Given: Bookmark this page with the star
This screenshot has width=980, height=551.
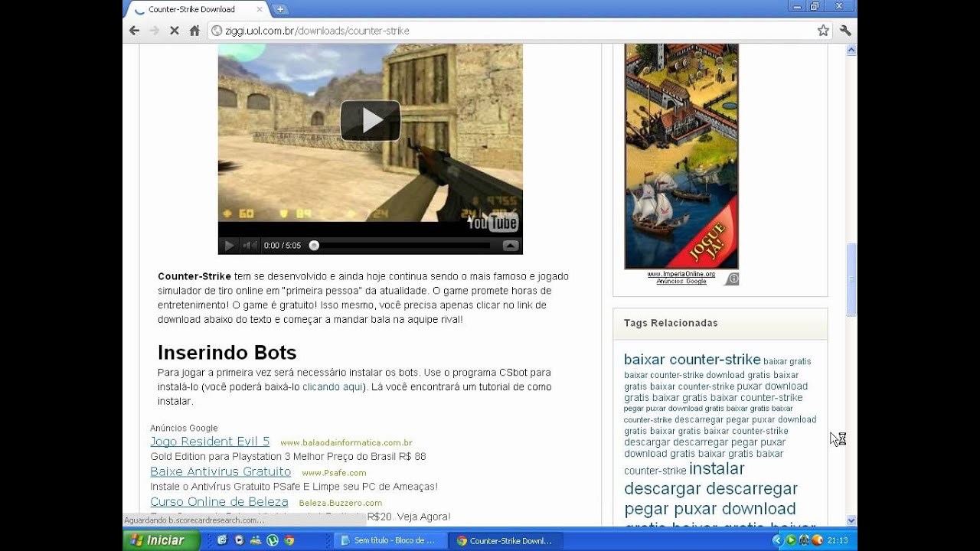Looking at the screenshot, I should (x=823, y=31).
